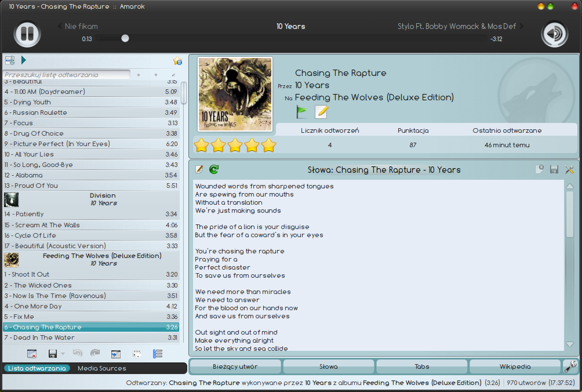Image resolution: width=582 pixels, height=392 pixels.
Task: Click the playlist vertical scrollbar handle
Action: (x=183, y=93)
